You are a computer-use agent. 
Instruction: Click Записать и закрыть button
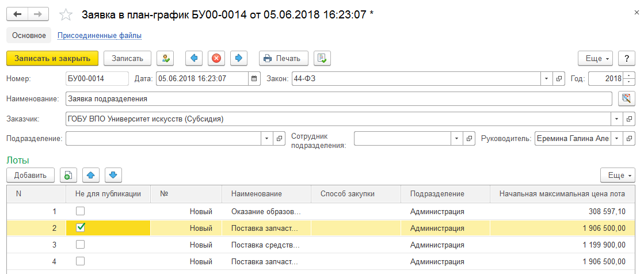pyautogui.click(x=52, y=58)
